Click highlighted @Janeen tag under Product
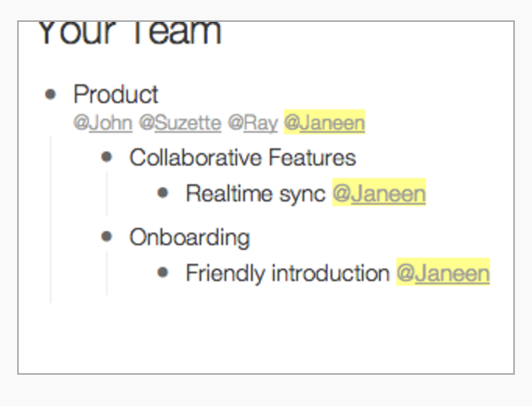This screenshot has width=532, height=406. click(x=325, y=123)
